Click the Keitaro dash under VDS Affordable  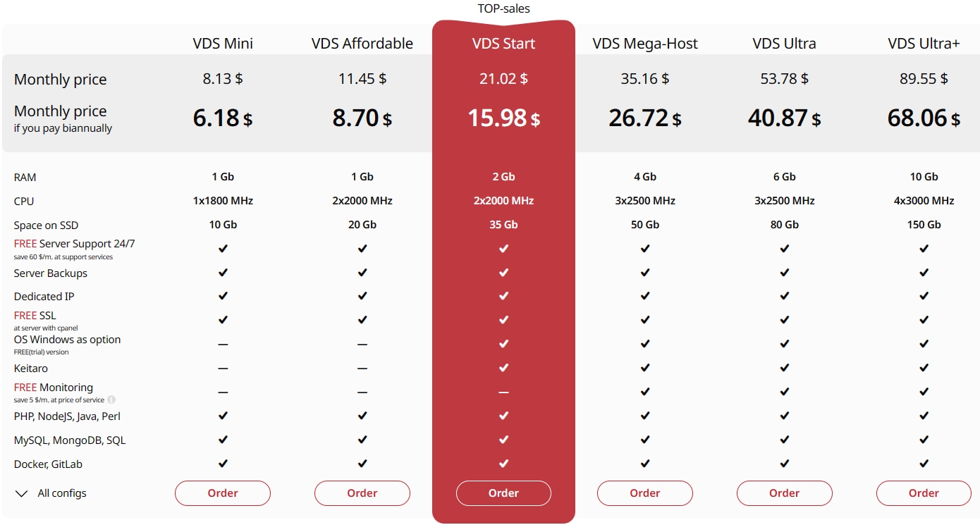(362, 367)
